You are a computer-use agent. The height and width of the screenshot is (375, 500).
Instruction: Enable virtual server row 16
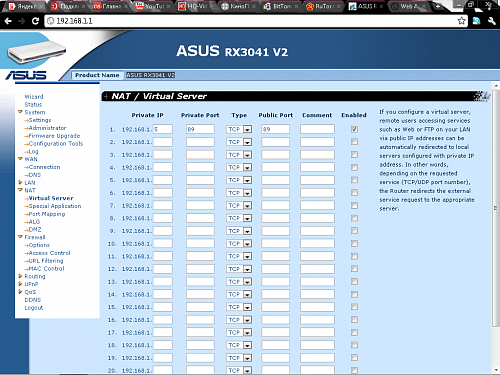tap(354, 320)
